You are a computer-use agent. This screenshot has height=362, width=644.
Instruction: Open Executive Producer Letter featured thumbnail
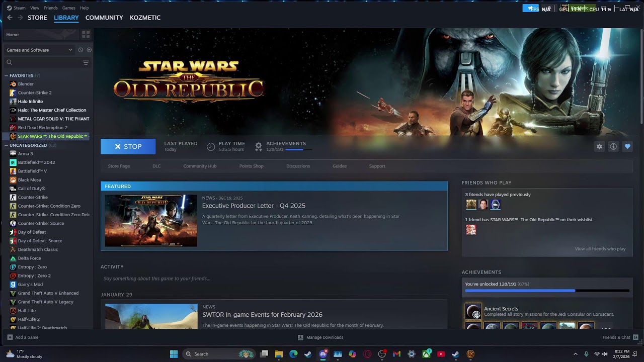(x=151, y=221)
